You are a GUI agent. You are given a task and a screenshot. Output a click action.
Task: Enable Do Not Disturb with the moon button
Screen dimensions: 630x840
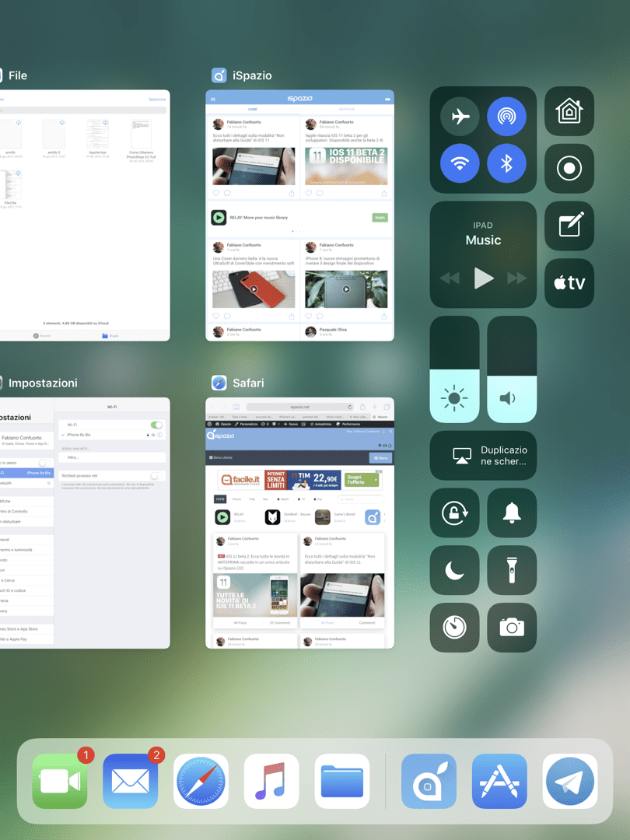(x=454, y=570)
